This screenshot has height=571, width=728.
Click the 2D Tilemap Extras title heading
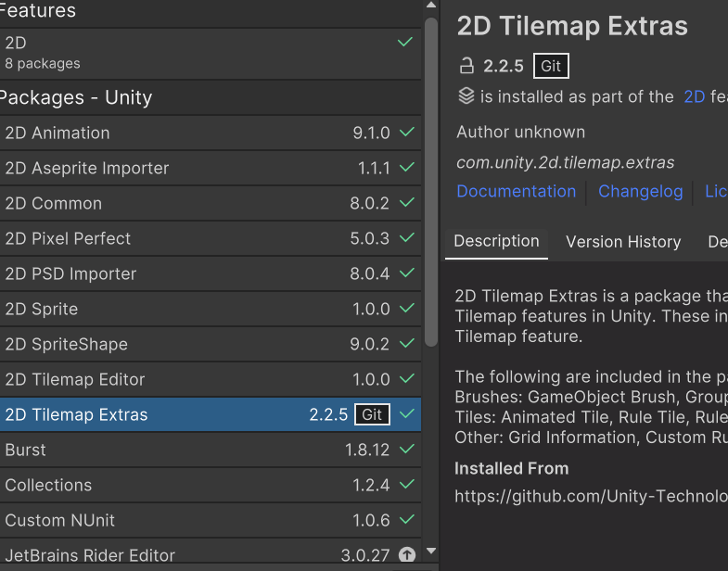[x=572, y=26]
